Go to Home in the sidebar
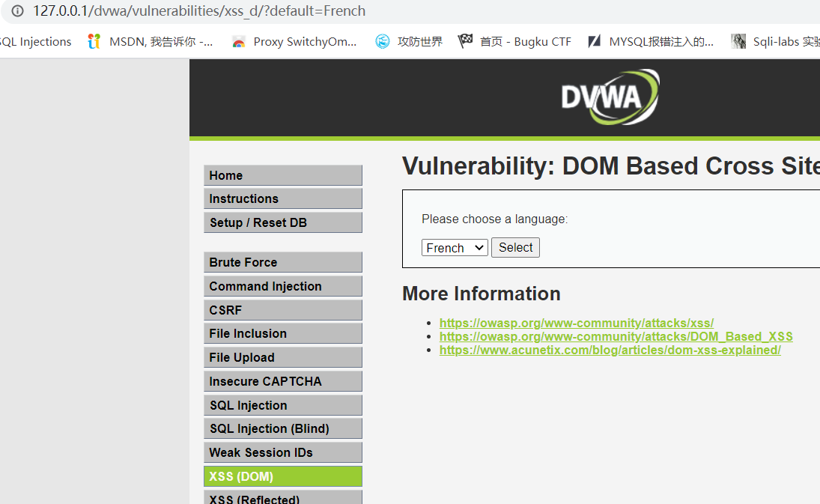 pos(282,175)
